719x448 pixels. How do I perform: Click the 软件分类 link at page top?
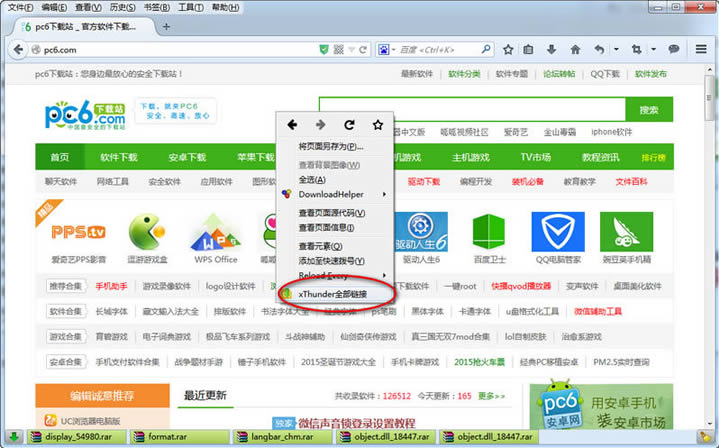pyautogui.click(x=464, y=74)
